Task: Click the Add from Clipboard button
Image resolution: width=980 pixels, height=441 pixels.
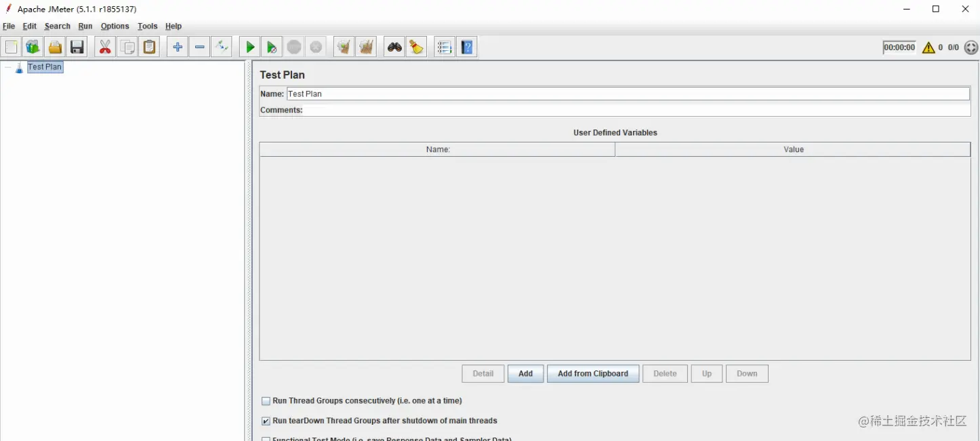Action: pyautogui.click(x=593, y=374)
